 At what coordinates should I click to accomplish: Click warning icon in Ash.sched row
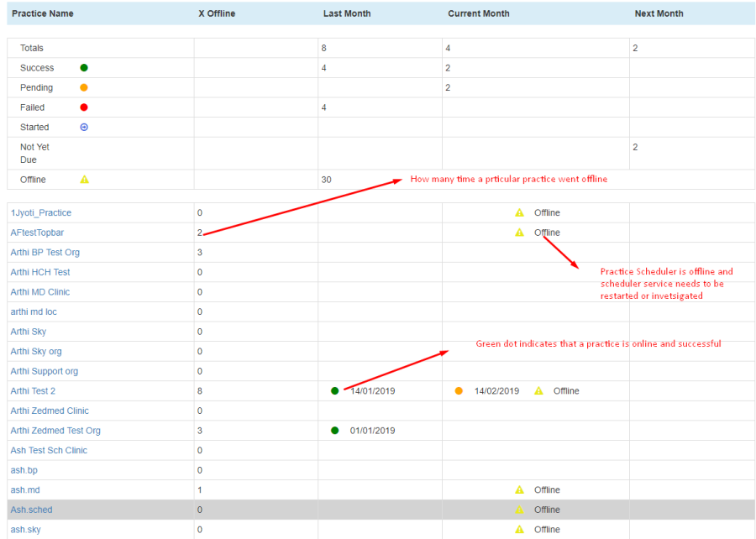tap(519, 509)
